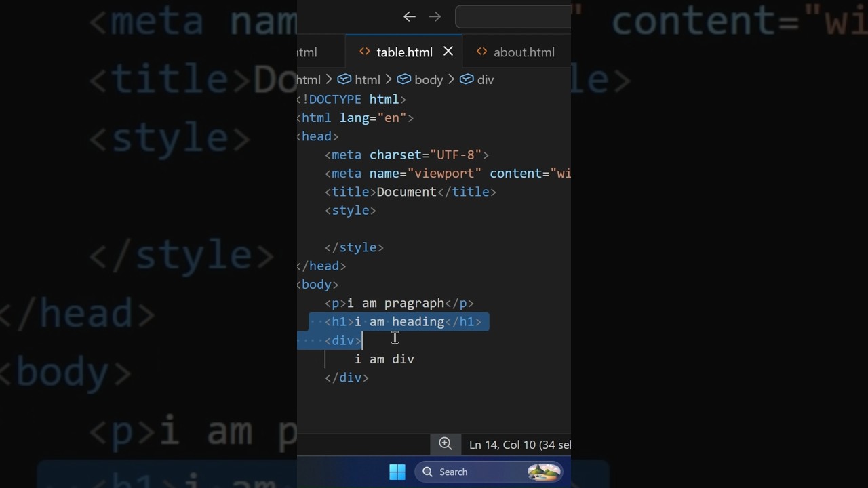Viewport: 868px width, 488px height.
Task: Select div element in breadcrumb
Action: (x=486, y=80)
